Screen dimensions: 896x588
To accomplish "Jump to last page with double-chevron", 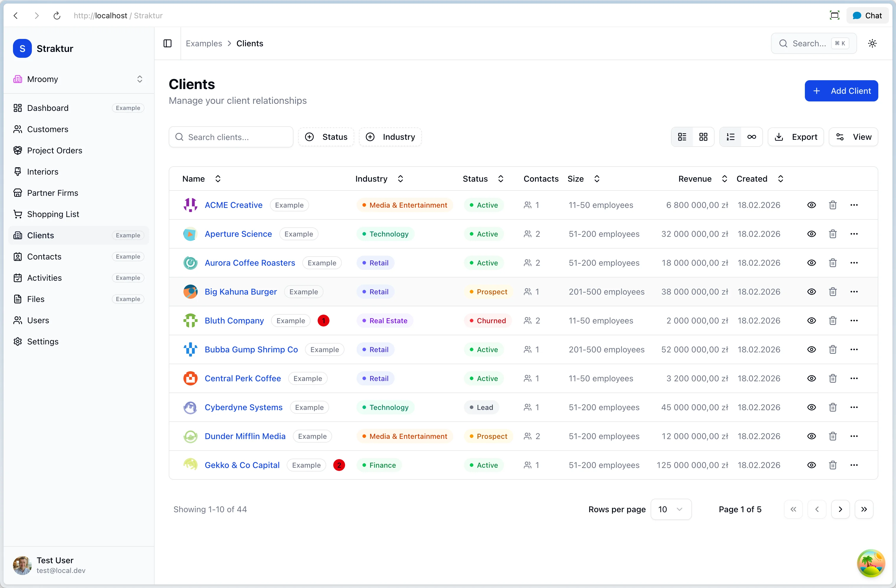I will 864,509.
